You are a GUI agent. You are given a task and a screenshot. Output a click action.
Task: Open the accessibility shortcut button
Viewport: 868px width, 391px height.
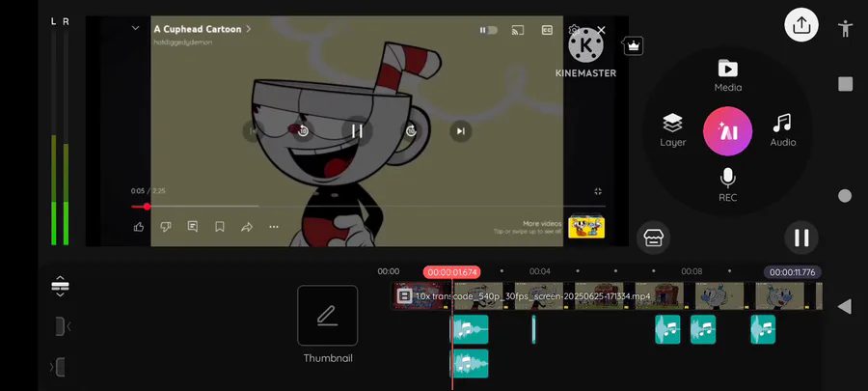tap(845, 28)
